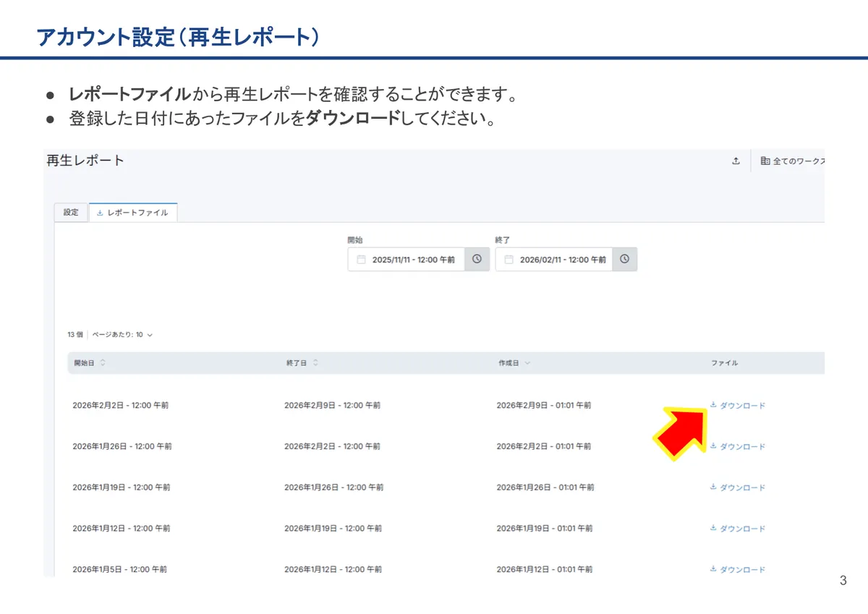This screenshot has width=868, height=614.
Task: Click created date 2026年1月26日 - 01:01 午前
Action: (x=545, y=488)
